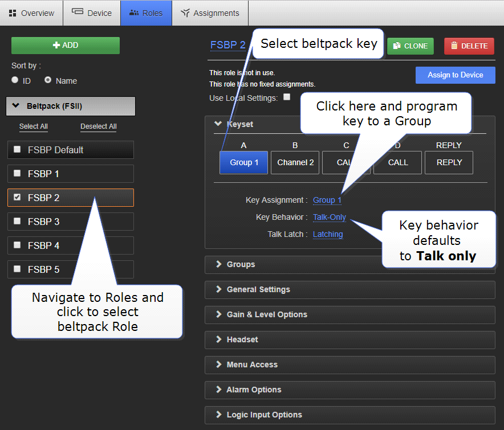This screenshot has height=430, width=504.
Task: Click the Group 1 key assignment link
Action: click(x=327, y=200)
